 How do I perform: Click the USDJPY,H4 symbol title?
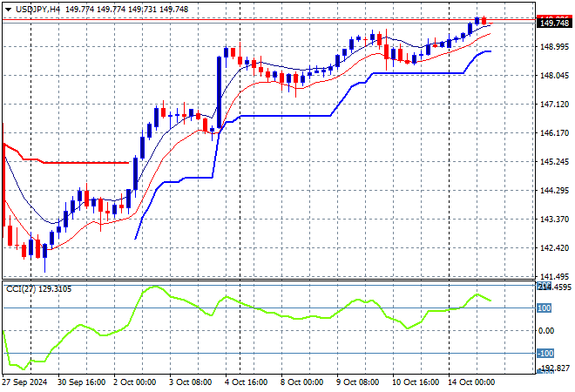click(37, 10)
